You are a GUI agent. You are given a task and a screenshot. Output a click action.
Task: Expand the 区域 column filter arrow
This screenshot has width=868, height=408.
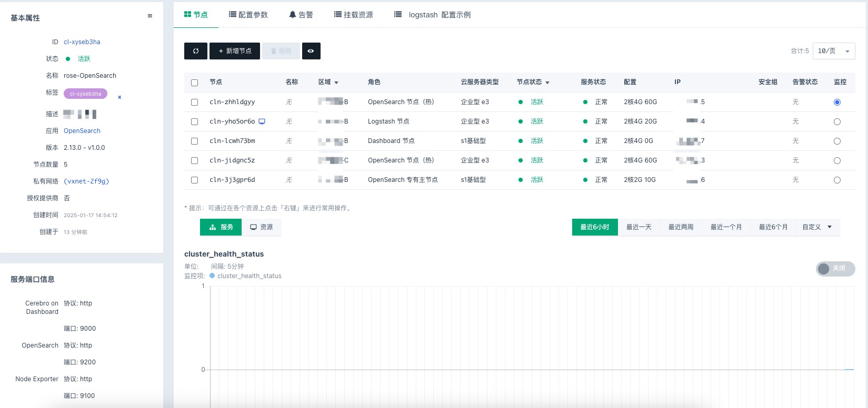pyautogui.click(x=336, y=83)
